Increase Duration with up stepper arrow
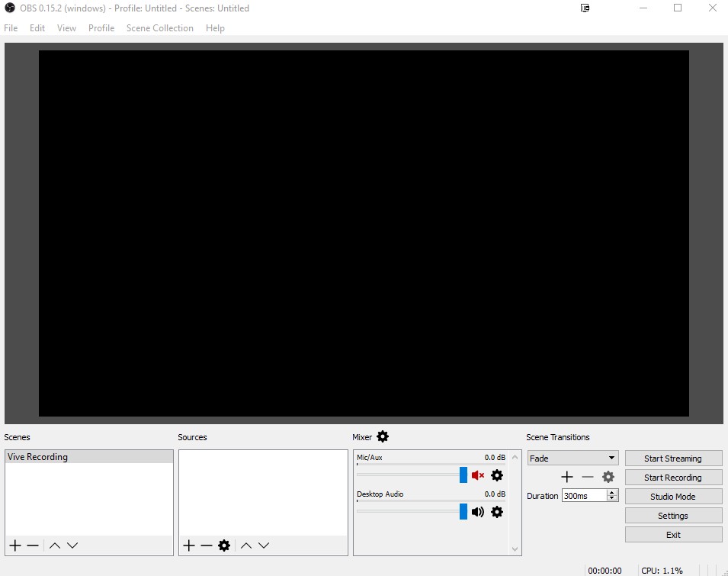 tap(612, 492)
